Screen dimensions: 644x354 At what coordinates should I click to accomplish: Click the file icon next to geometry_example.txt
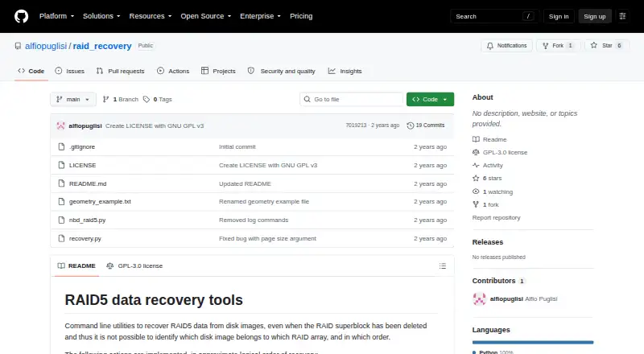point(62,202)
